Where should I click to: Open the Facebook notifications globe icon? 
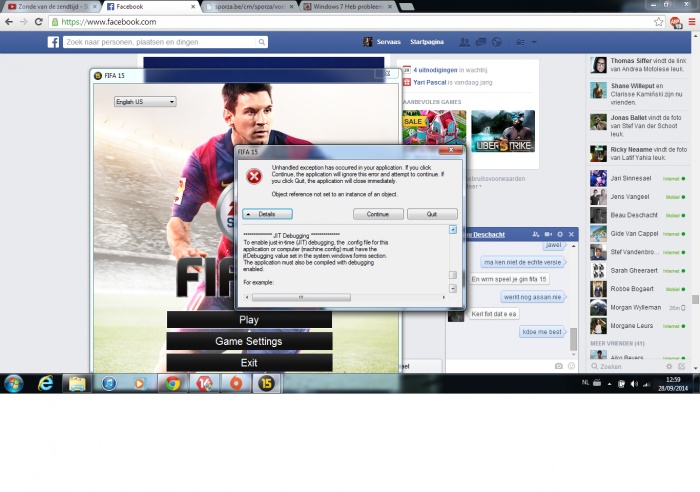click(x=497, y=42)
